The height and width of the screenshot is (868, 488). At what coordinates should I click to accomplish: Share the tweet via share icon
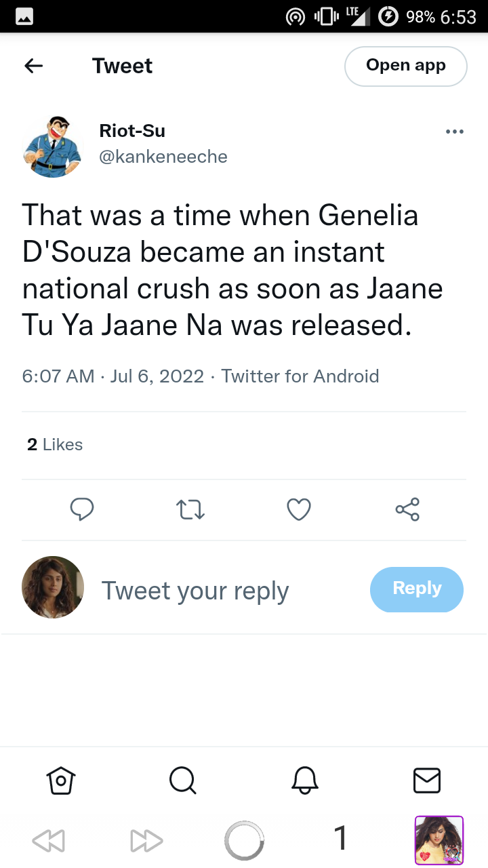[407, 509]
